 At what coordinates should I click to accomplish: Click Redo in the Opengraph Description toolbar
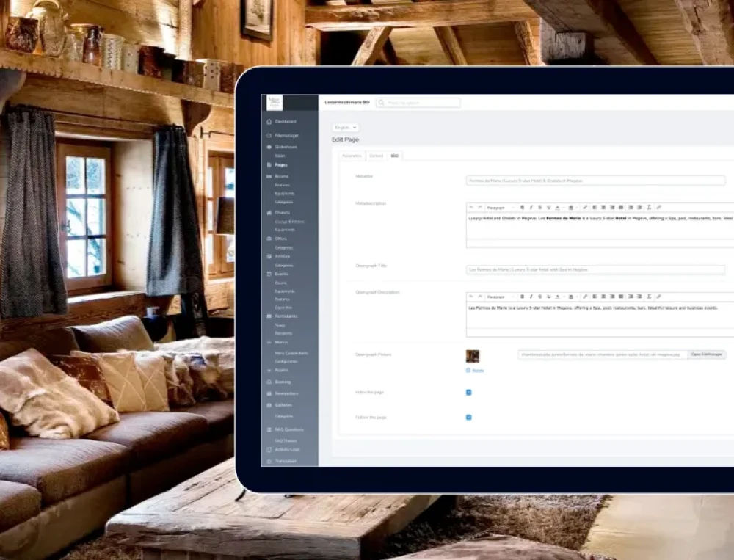479,297
